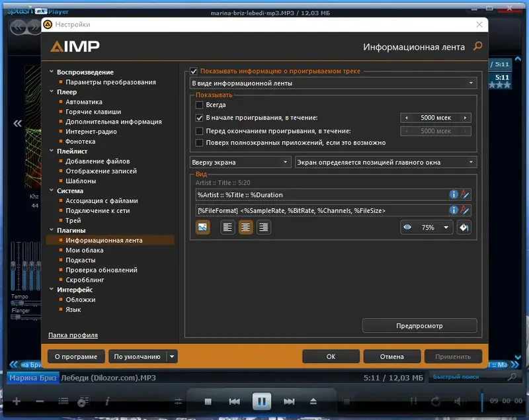
Task: Open 'Вверху экрана' position dropdown
Action: click(241, 162)
